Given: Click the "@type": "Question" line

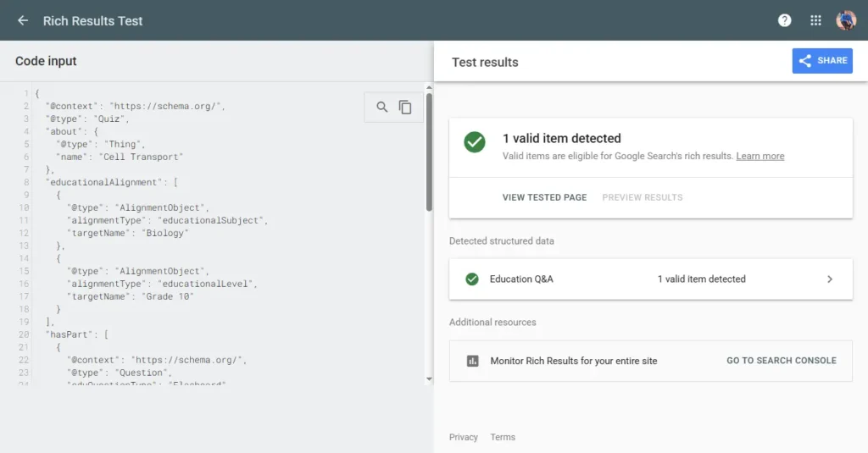Looking at the screenshot, I should point(119,373).
